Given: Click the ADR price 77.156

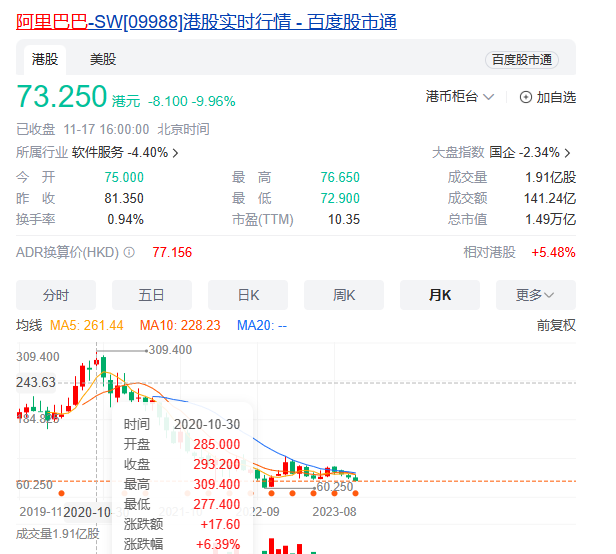Looking at the screenshot, I should (x=172, y=252).
